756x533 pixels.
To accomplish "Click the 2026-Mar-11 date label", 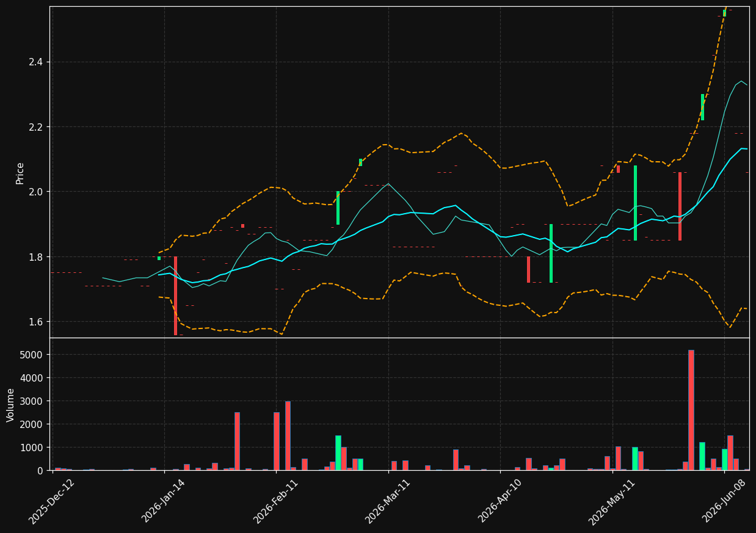I will 388,501.
